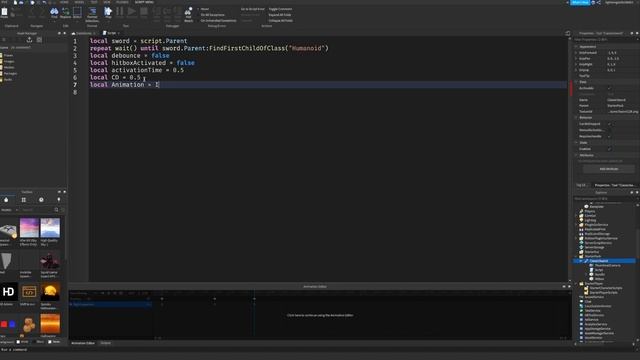Toggle the Activatable checkbox in Properties
The height and width of the screenshot is (360, 640).
point(609,88)
